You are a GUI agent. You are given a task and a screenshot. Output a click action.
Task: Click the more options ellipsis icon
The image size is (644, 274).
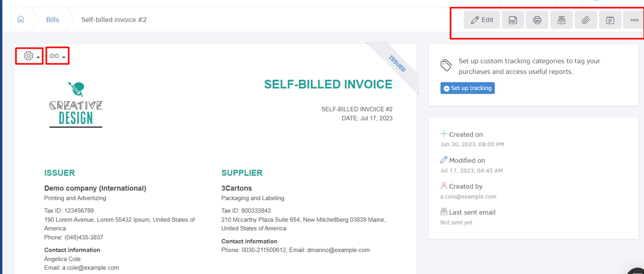[634, 20]
